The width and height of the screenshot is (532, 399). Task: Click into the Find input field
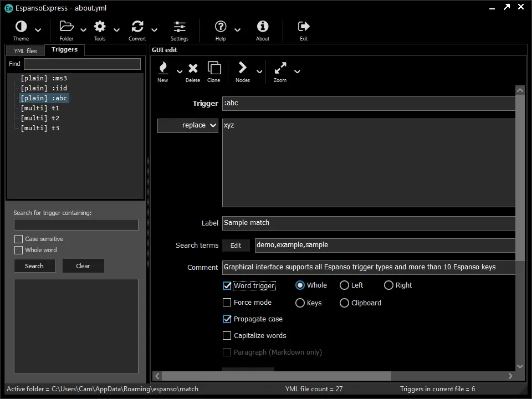pyautogui.click(x=82, y=64)
